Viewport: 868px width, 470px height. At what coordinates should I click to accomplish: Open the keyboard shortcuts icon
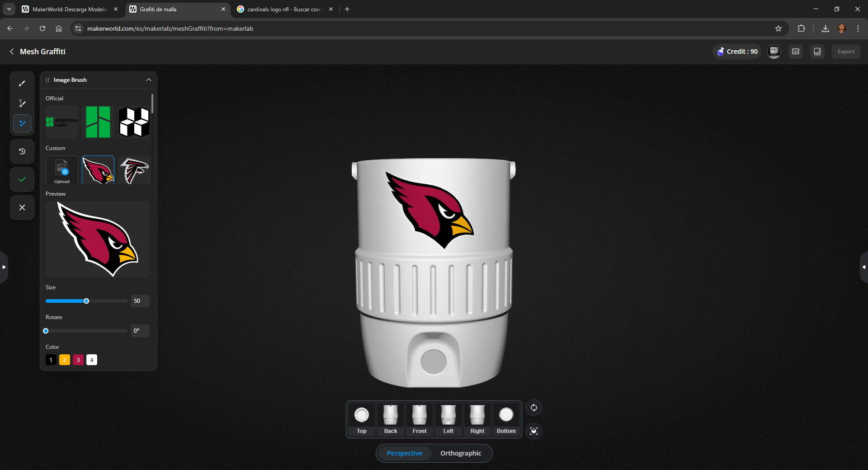[796, 52]
